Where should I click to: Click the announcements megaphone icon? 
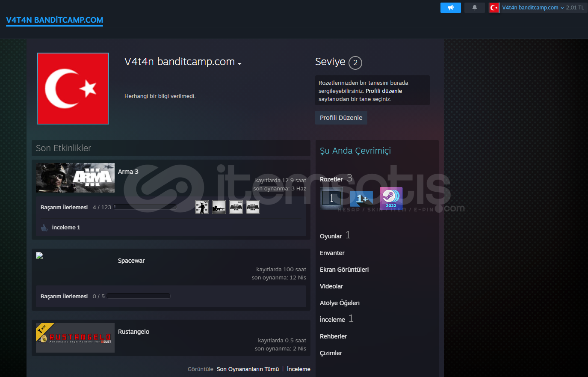tap(451, 8)
